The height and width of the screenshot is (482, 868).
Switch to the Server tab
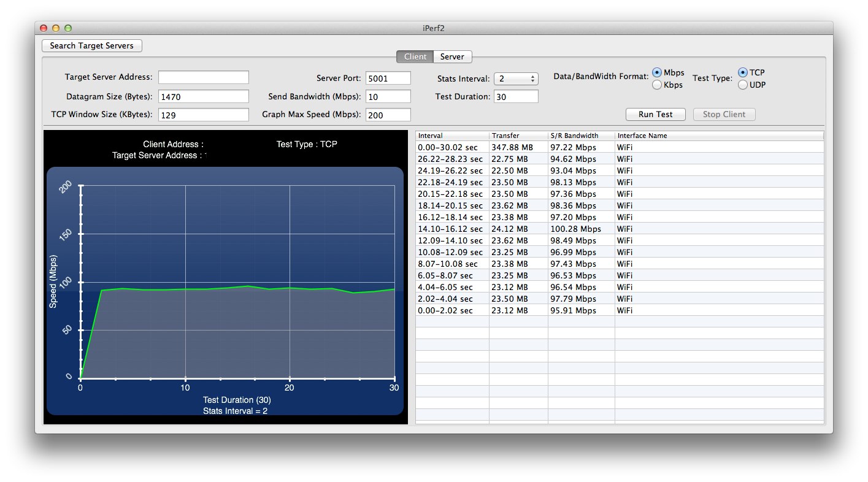tap(452, 56)
